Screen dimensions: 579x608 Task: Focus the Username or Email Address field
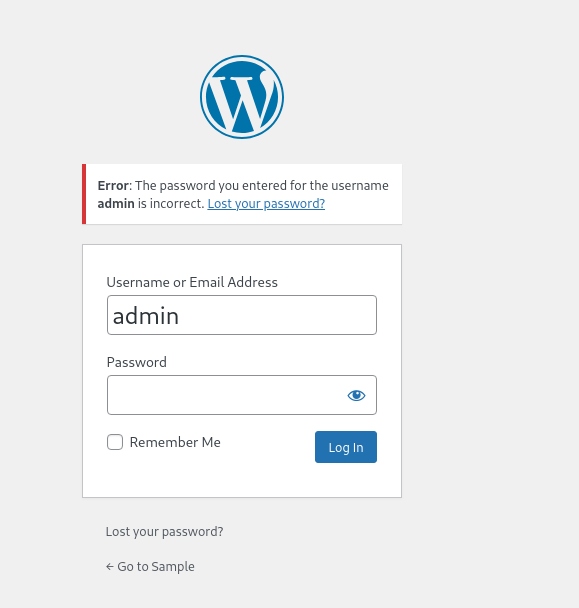tap(242, 315)
